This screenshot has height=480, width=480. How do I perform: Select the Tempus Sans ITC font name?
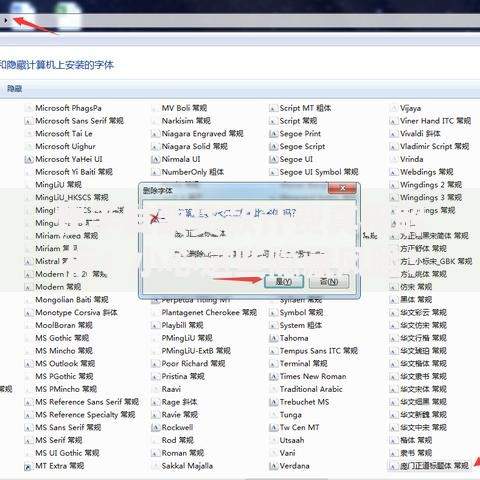pos(319,351)
